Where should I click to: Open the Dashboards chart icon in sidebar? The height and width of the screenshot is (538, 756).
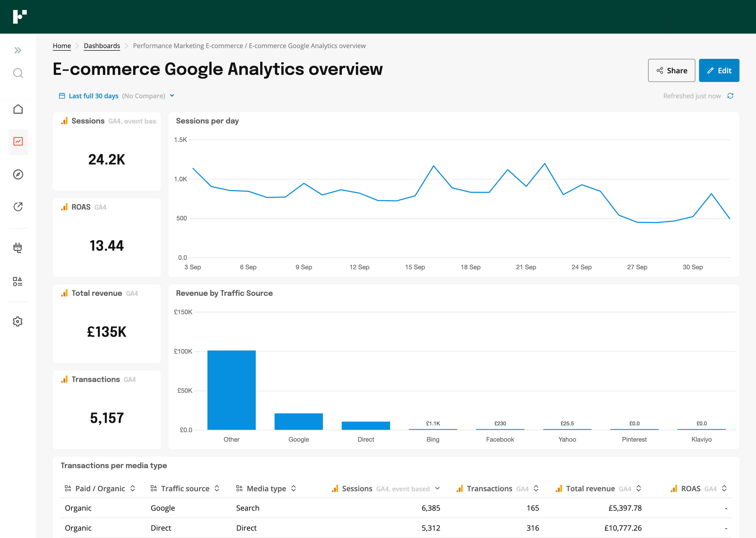click(x=18, y=142)
